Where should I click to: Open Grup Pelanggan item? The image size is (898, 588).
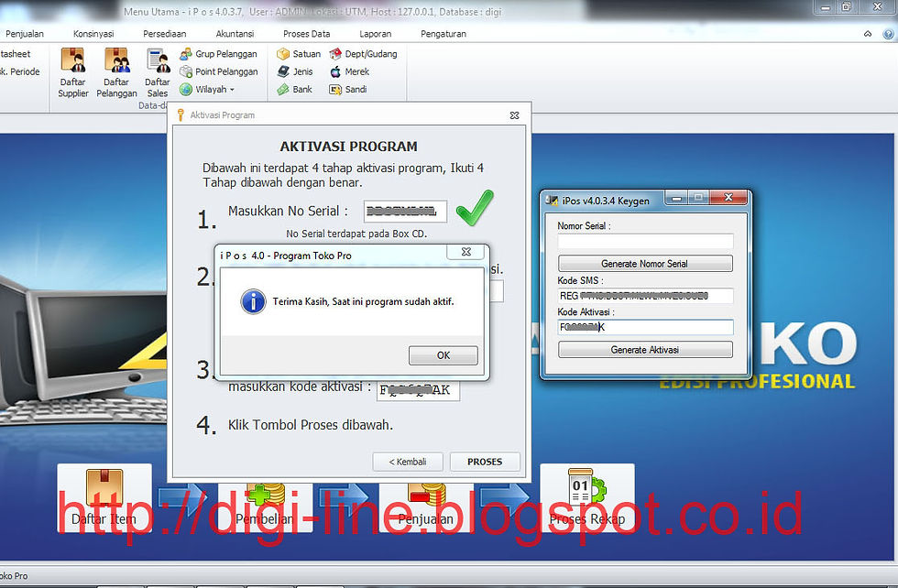(x=218, y=54)
